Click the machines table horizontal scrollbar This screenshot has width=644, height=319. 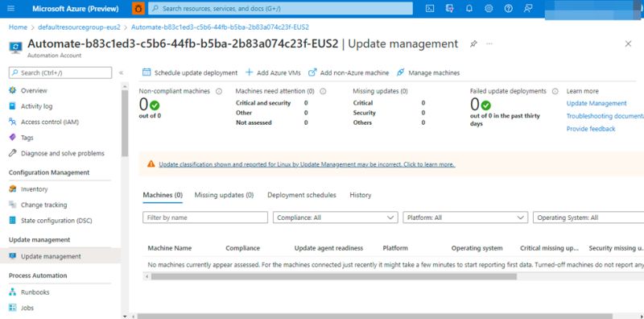(x=334, y=276)
